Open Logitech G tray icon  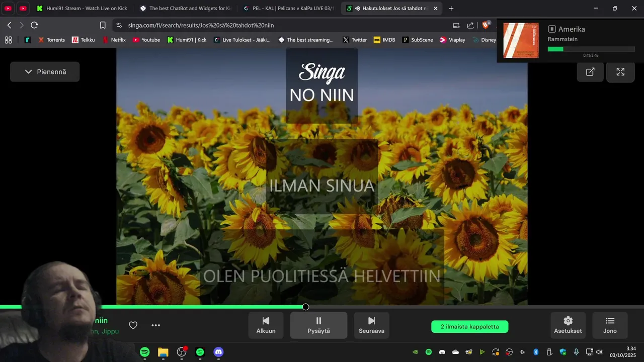click(x=522, y=352)
